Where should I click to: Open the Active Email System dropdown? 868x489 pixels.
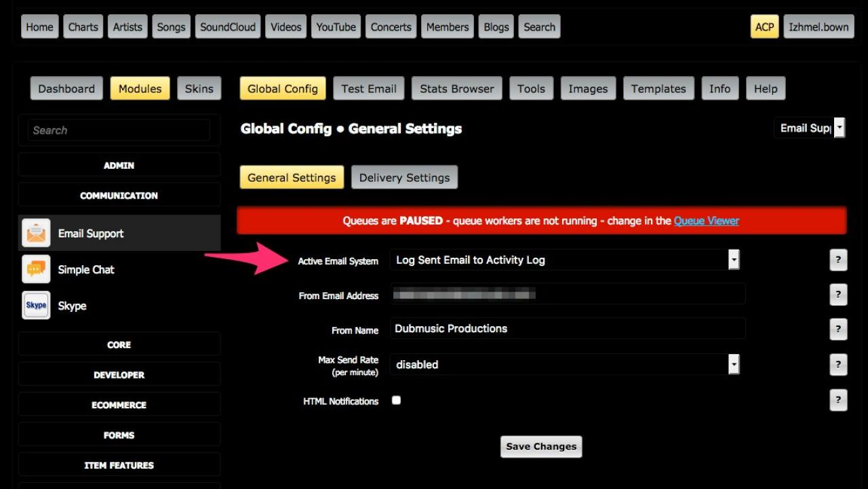[565, 260]
